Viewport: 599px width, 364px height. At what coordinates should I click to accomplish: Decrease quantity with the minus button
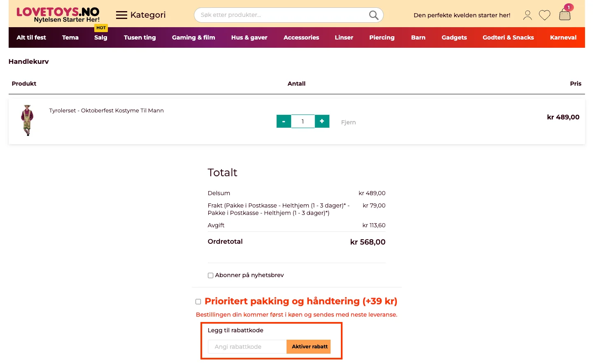[x=284, y=121]
